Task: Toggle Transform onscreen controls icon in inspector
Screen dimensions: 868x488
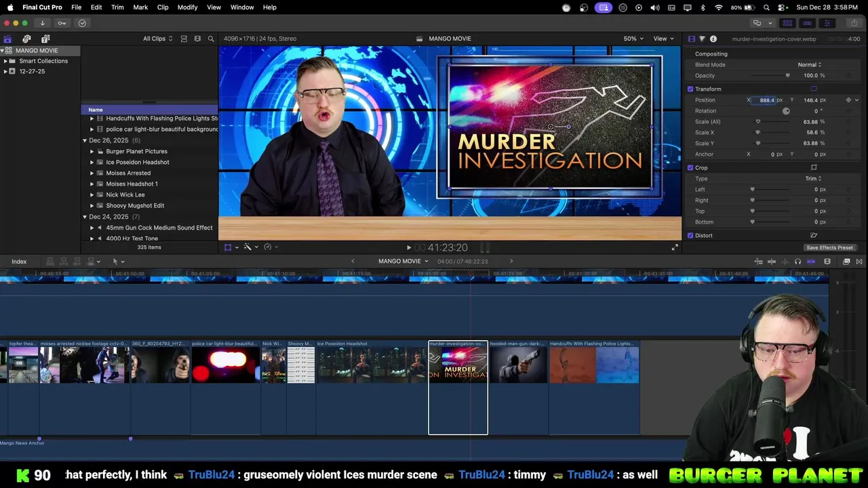Action: click(814, 89)
